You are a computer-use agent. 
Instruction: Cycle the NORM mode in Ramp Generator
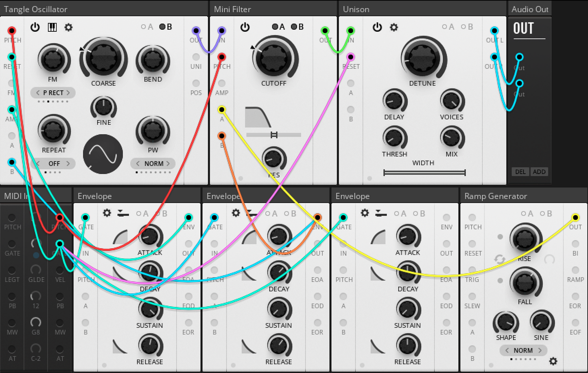(x=523, y=350)
